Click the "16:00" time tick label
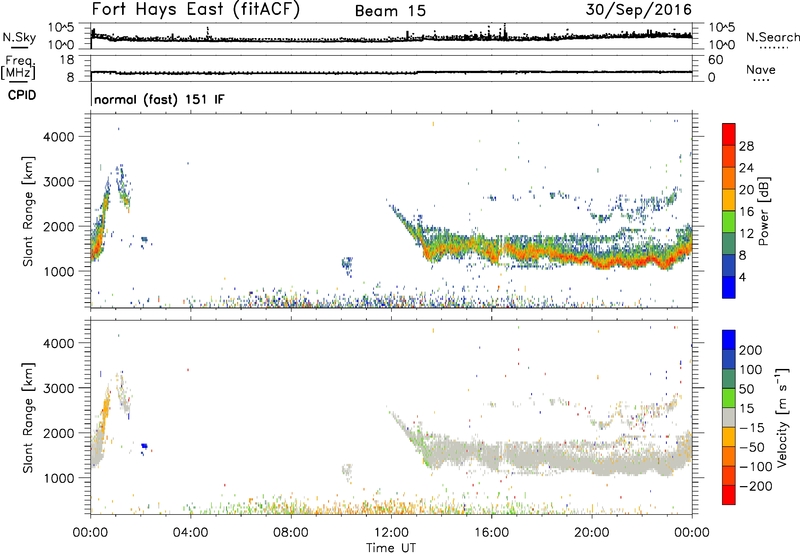800x554 pixels. pos(491,533)
